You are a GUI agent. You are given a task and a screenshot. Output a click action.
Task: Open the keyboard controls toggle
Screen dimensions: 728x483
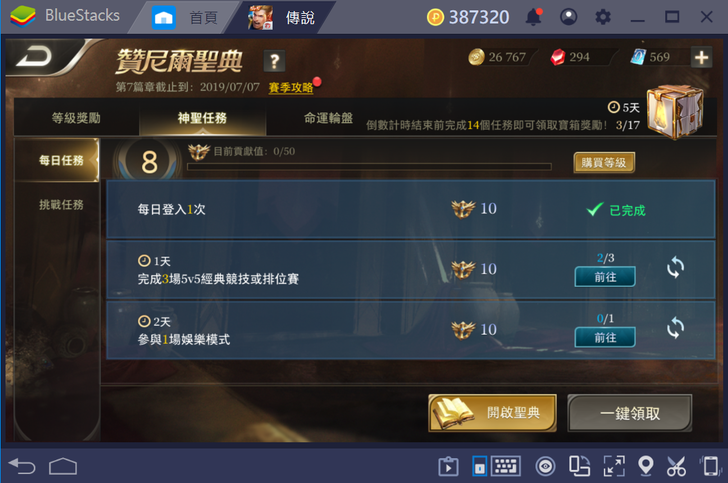(506, 466)
